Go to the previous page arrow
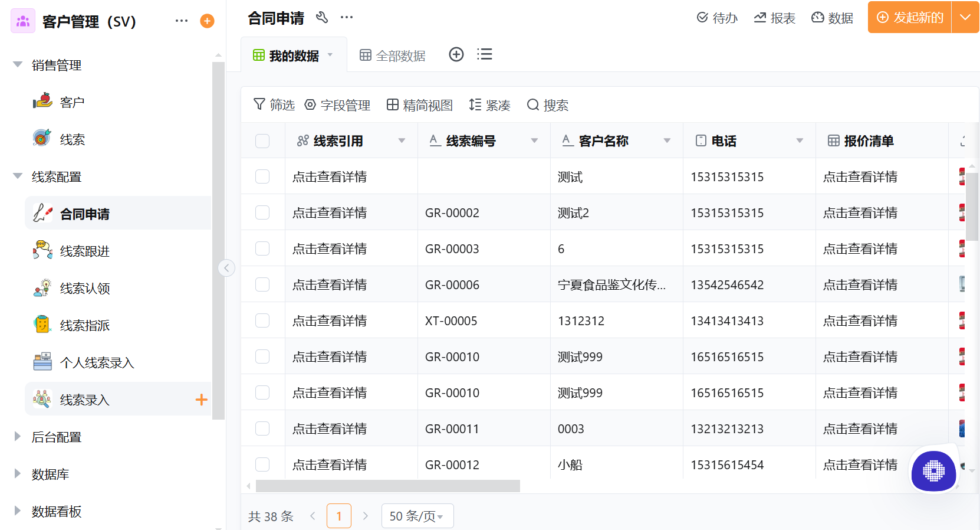The height and width of the screenshot is (530, 980). 313,516
